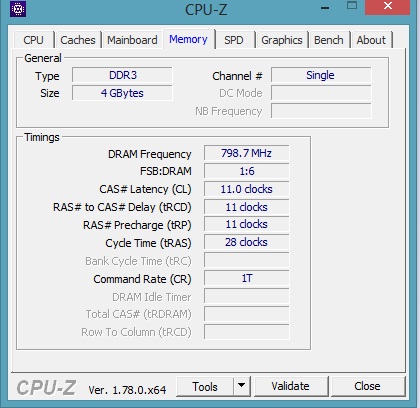Viewport: 420px width, 408px height.
Task: Open the Caches tab
Action: point(78,40)
